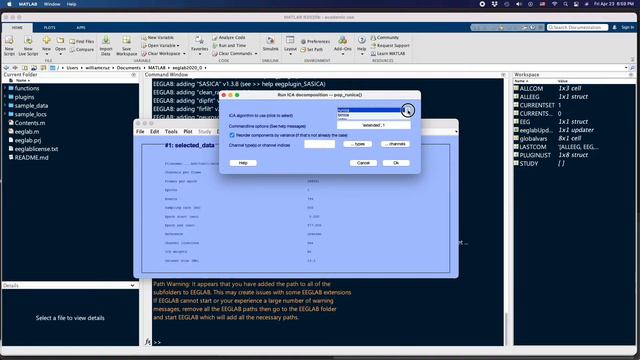Click Cancel in the ICA dialog
The height and width of the screenshot is (360, 640).
pos(363,163)
